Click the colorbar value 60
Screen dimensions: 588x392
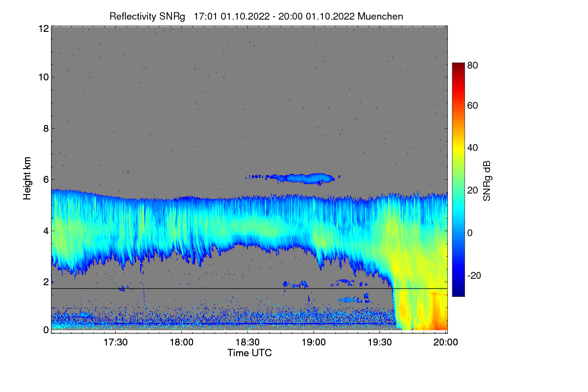pyautogui.click(x=472, y=105)
